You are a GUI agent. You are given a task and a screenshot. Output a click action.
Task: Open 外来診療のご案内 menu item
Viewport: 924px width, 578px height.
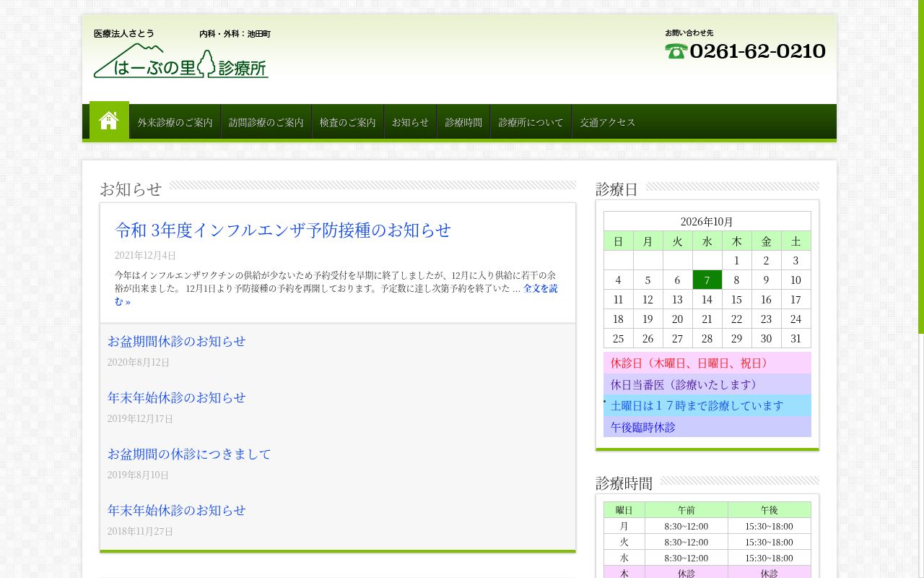pyautogui.click(x=175, y=122)
